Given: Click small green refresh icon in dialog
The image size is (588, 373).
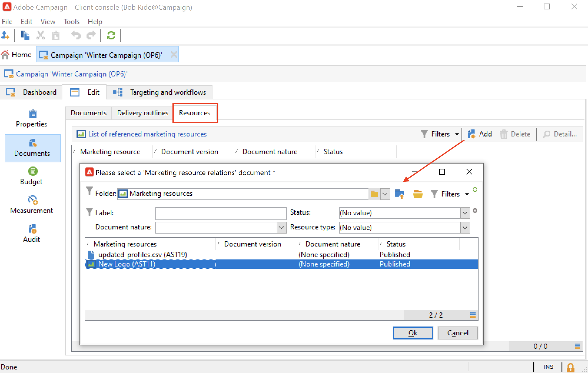Looking at the screenshot, I should [475, 189].
